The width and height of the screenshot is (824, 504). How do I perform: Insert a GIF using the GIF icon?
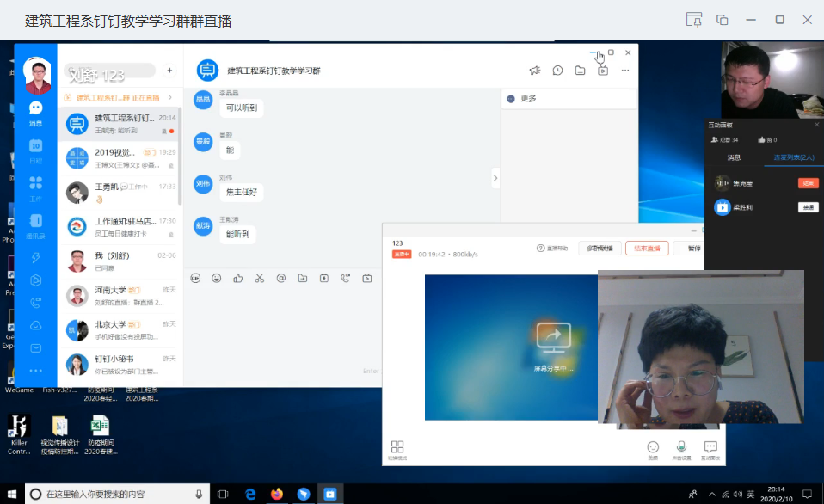(x=195, y=278)
